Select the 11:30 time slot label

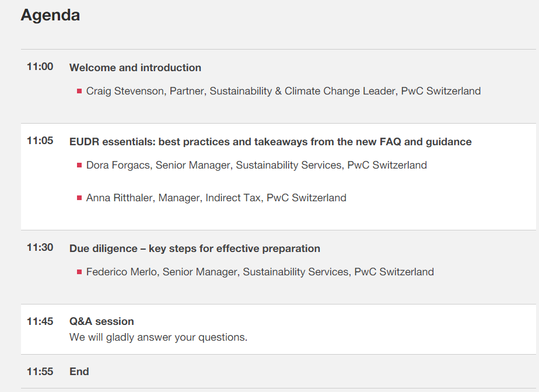click(x=40, y=247)
